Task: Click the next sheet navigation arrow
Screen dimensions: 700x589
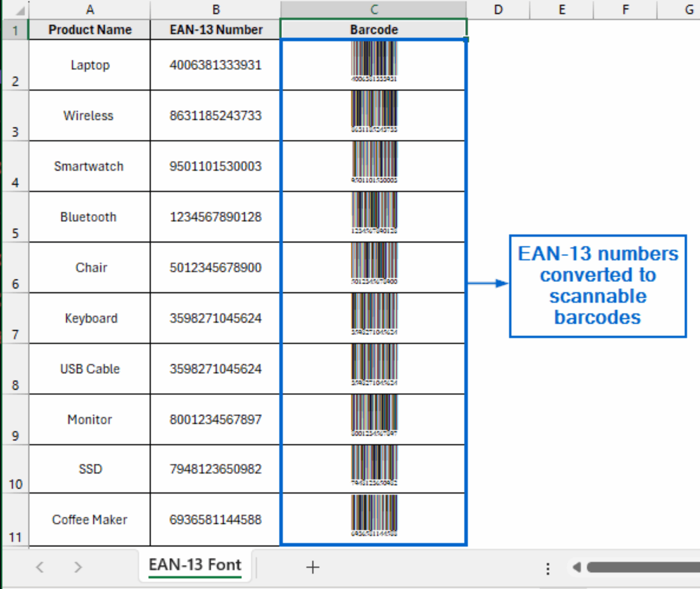Action: pos(77,567)
